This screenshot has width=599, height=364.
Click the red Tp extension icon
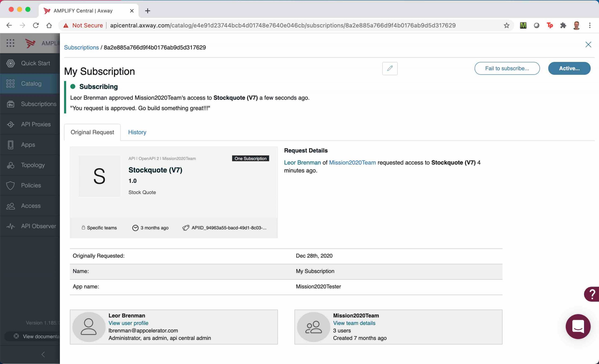550,25
